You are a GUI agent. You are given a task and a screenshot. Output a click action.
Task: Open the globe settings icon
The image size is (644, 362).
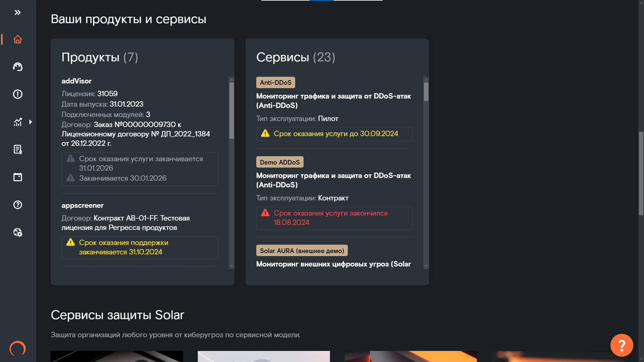[18, 232]
